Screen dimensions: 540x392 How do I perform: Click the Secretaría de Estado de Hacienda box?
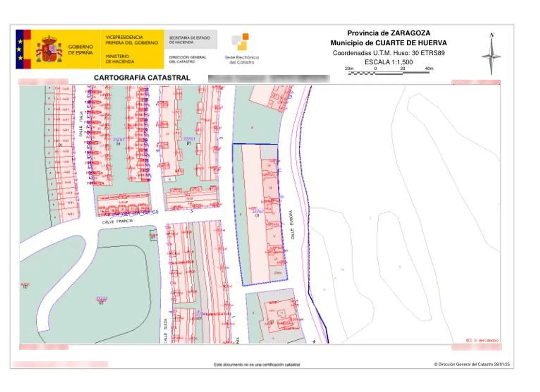tap(190, 40)
